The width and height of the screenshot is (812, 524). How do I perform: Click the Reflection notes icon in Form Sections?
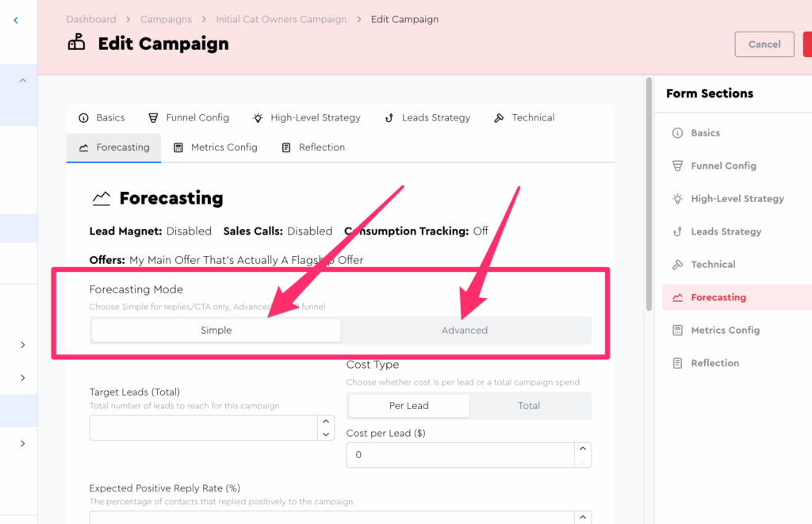pyautogui.click(x=677, y=363)
